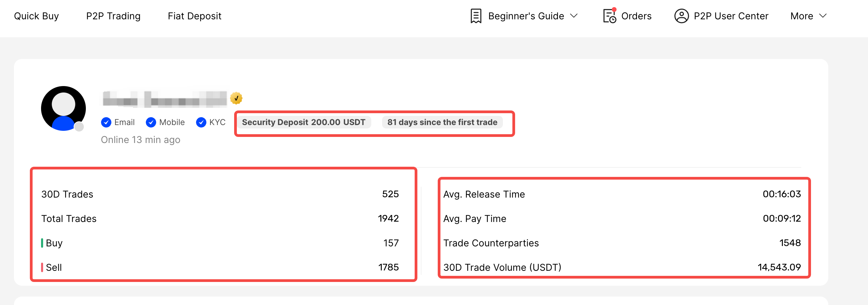The height and width of the screenshot is (305, 868).
Task: Expand the Beginner's Guide dropdown arrow
Action: click(x=574, y=16)
